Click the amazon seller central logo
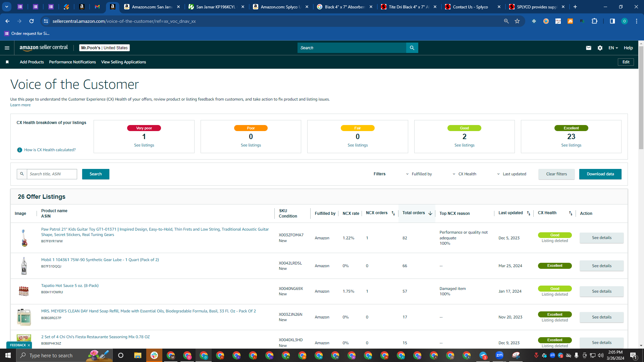 44,48
